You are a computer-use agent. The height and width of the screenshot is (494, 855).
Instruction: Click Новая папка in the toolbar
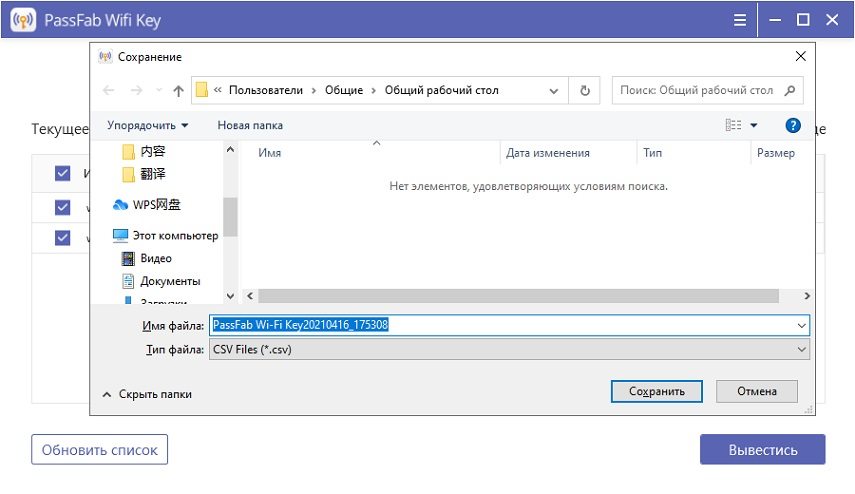tap(250, 125)
